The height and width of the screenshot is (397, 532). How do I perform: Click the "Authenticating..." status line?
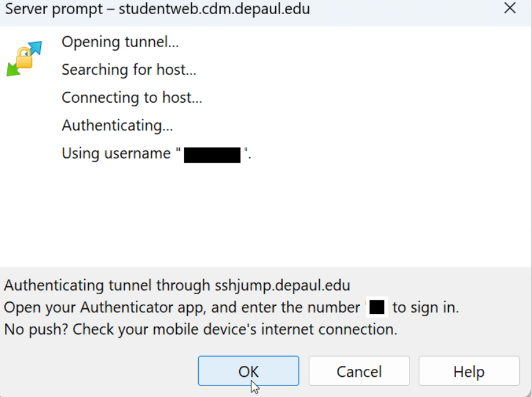pyautogui.click(x=117, y=125)
